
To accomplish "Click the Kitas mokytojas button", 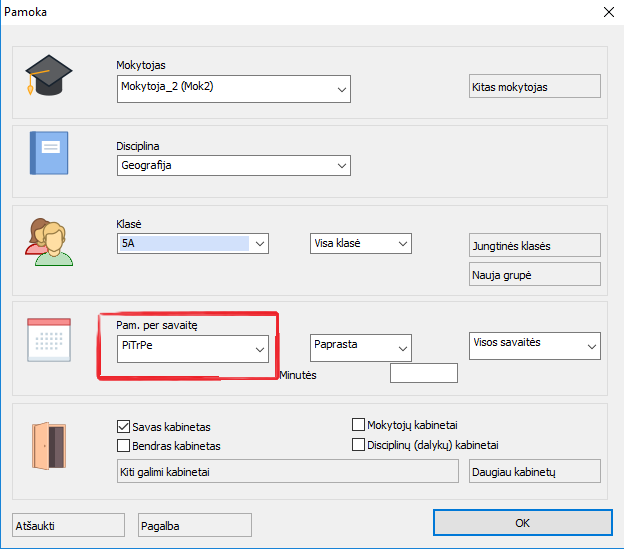I will coord(534,87).
